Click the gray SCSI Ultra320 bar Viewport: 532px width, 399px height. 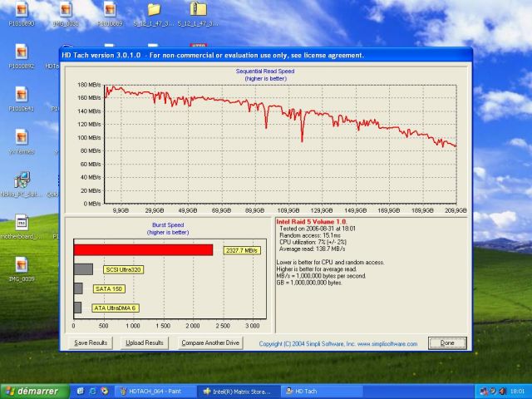tap(83, 269)
